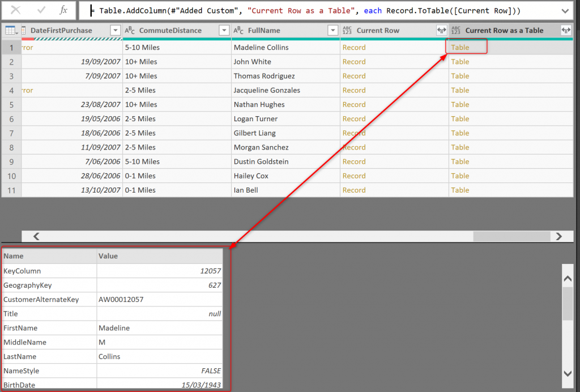
Task: Click the formula bar text field
Action: (317, 11)
